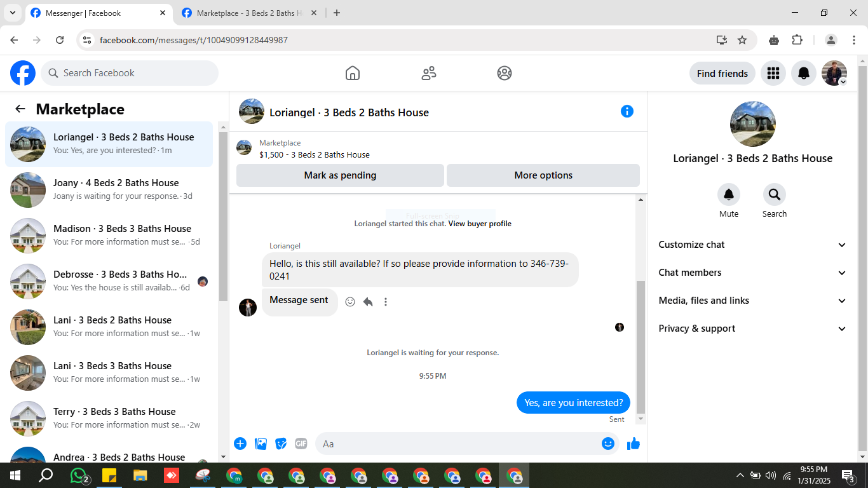Expand the Privacy & support section
Viewport: 868px width, 488px height.
tap(753, 329)
